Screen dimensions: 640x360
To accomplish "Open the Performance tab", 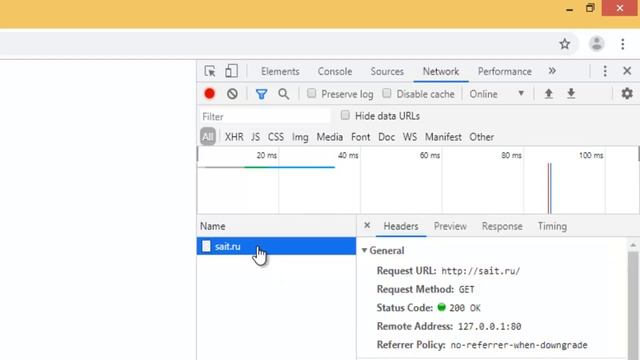I will [x=504, y=71].
